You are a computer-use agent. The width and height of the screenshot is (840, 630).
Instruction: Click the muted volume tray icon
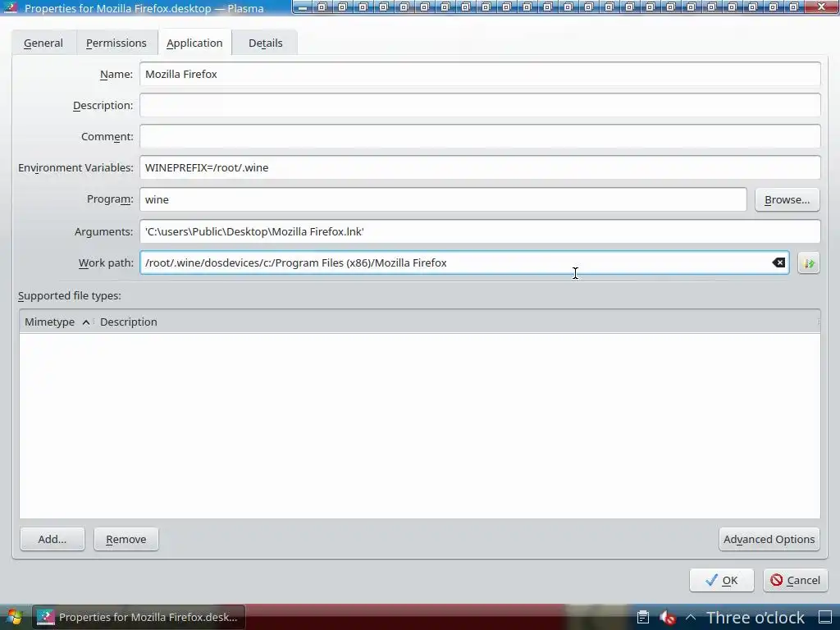coord(668,618)
